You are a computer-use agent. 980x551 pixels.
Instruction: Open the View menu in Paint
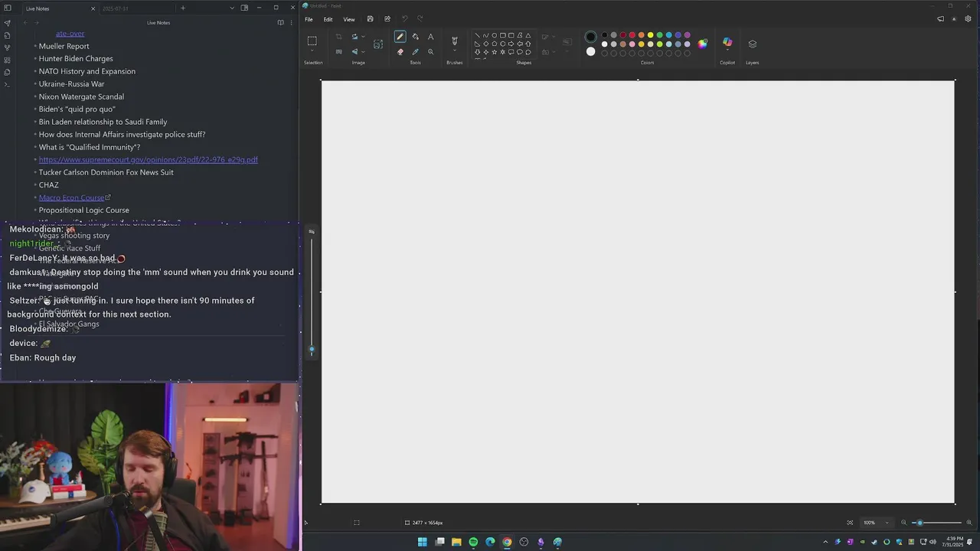point(349,19)
